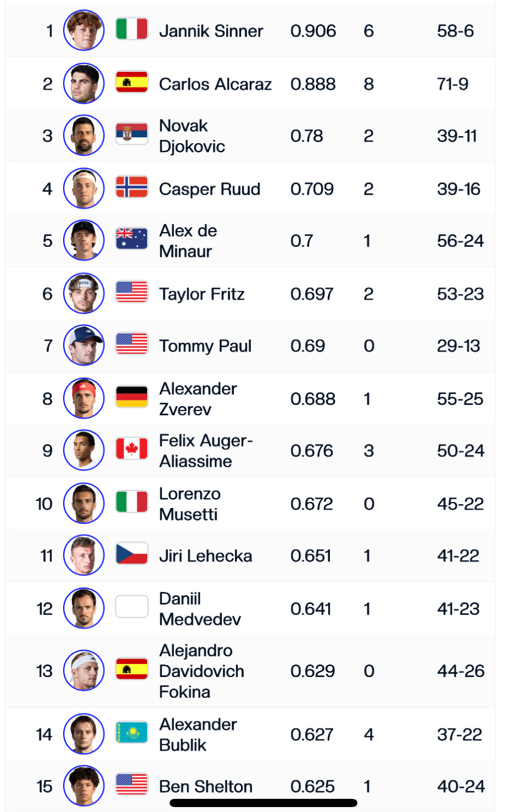Tap Ben Shelton's player avatar

click(x=84, y=786)
